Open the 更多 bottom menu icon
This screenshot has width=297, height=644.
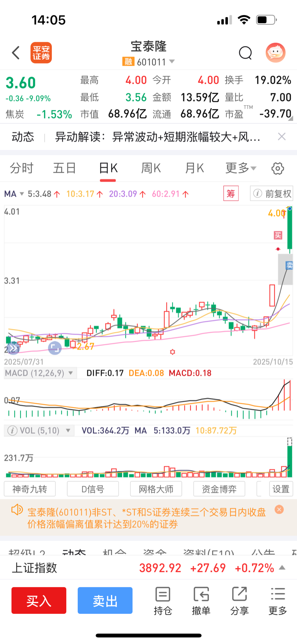[278, 601]
